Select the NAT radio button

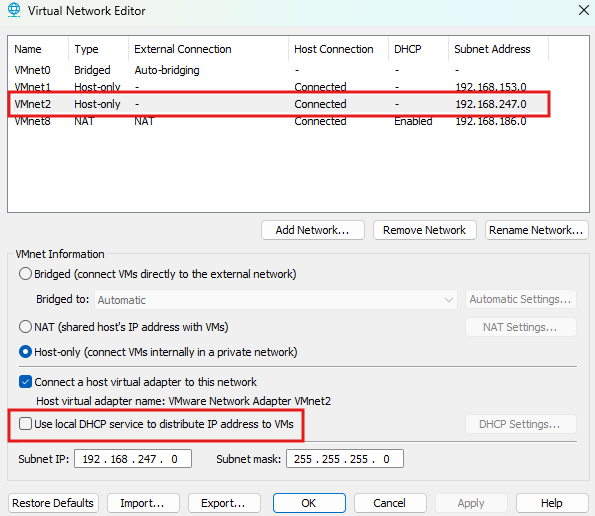pos(25,327)
